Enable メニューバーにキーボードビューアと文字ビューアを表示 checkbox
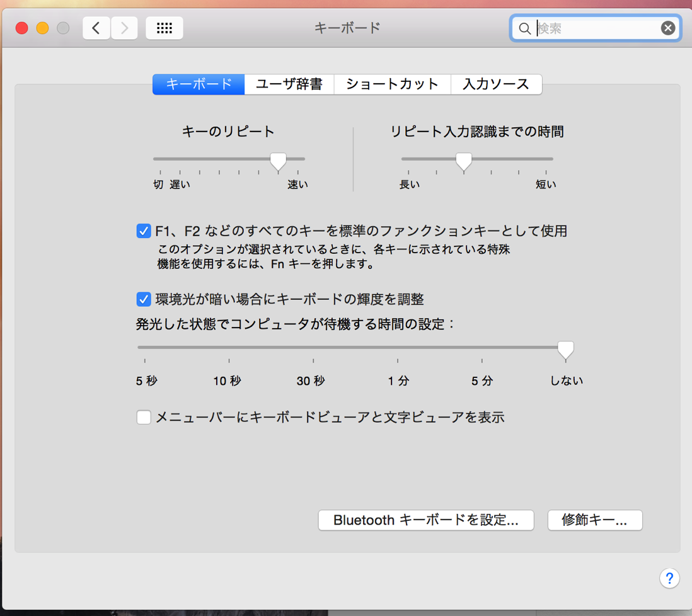 [x=144, y=417]
